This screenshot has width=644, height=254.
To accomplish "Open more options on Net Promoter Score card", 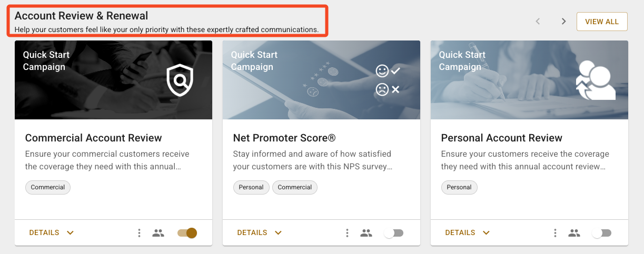I will 347,233.
